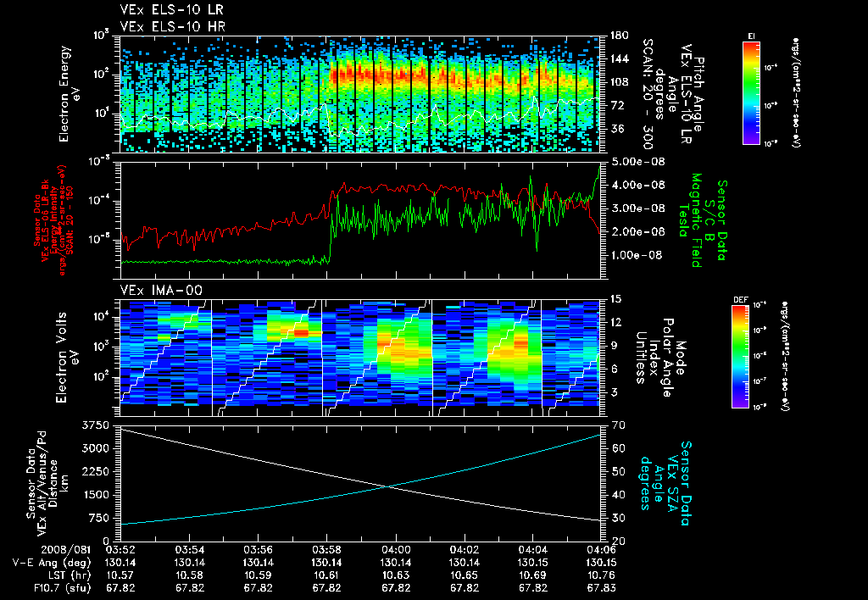Click the LST value 10.61
Viewport: 868px width, 600px height.
point(326,575)
